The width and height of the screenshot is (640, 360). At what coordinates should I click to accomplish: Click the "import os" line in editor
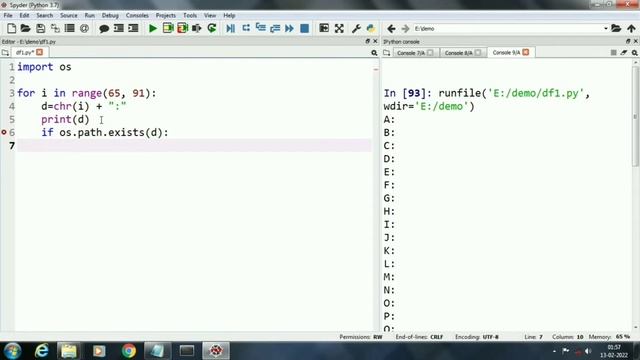[44, 67]
